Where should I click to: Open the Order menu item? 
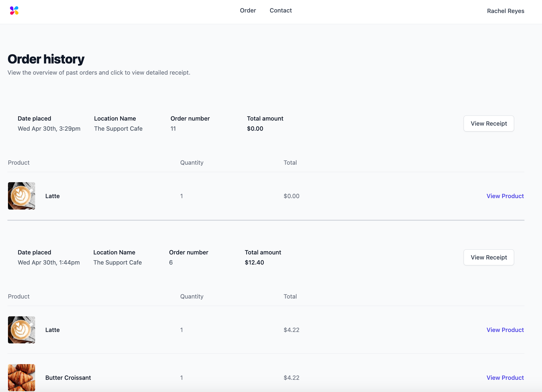pos(248,11)
